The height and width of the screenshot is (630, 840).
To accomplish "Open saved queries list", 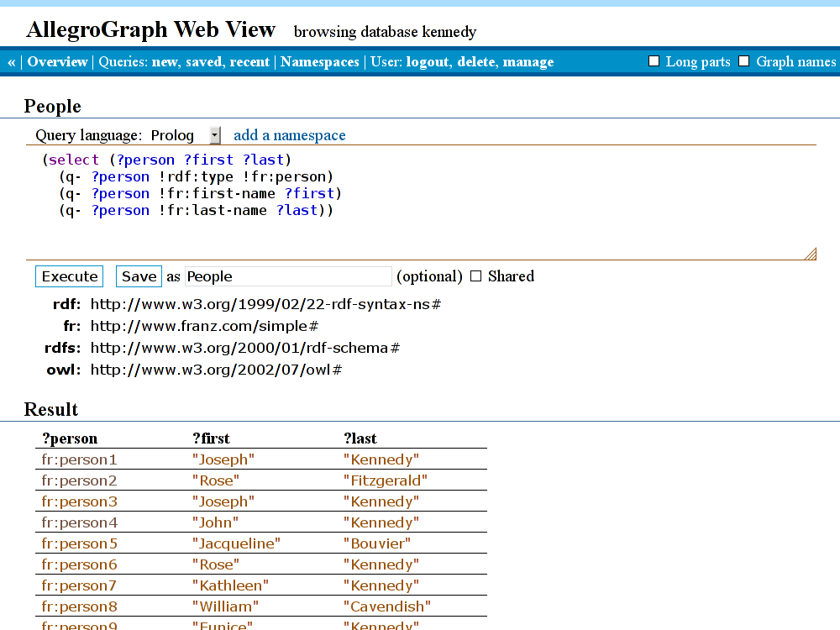I will [204, 62].
